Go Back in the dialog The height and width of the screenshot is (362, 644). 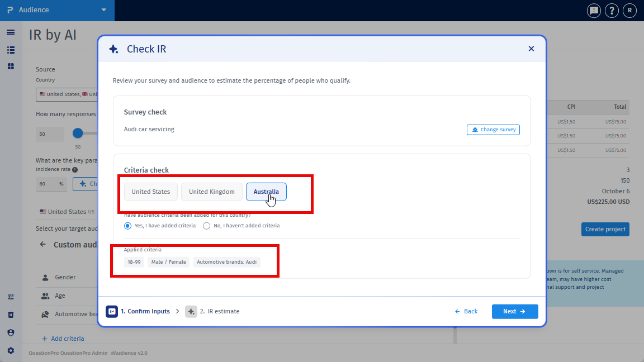click(x=466, y=312)
